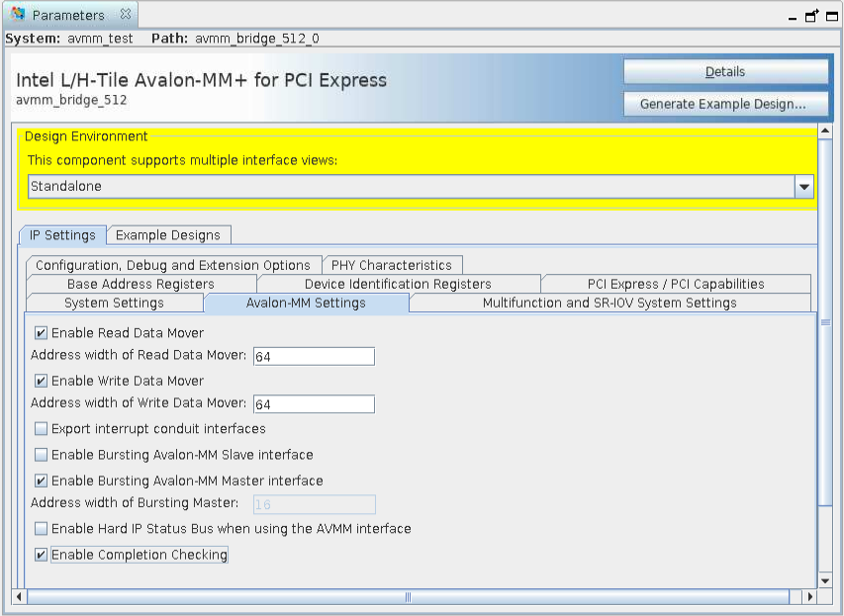
Task: Switch to the IP Settings tab
Action: 62,235
